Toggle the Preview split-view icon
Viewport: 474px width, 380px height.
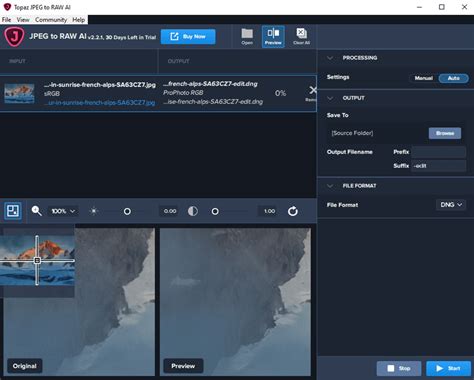coord(273,36)
